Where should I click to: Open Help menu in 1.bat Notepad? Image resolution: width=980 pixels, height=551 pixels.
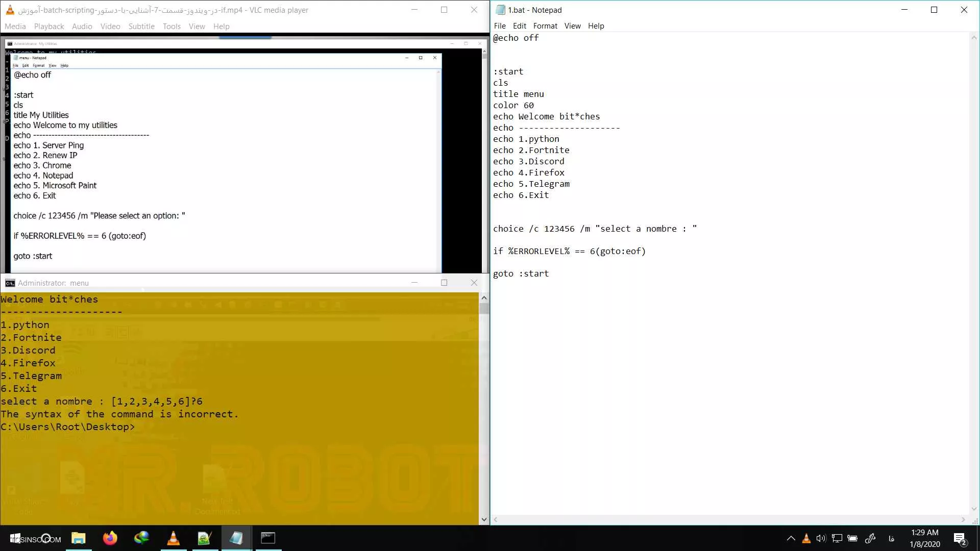point(596,26)
